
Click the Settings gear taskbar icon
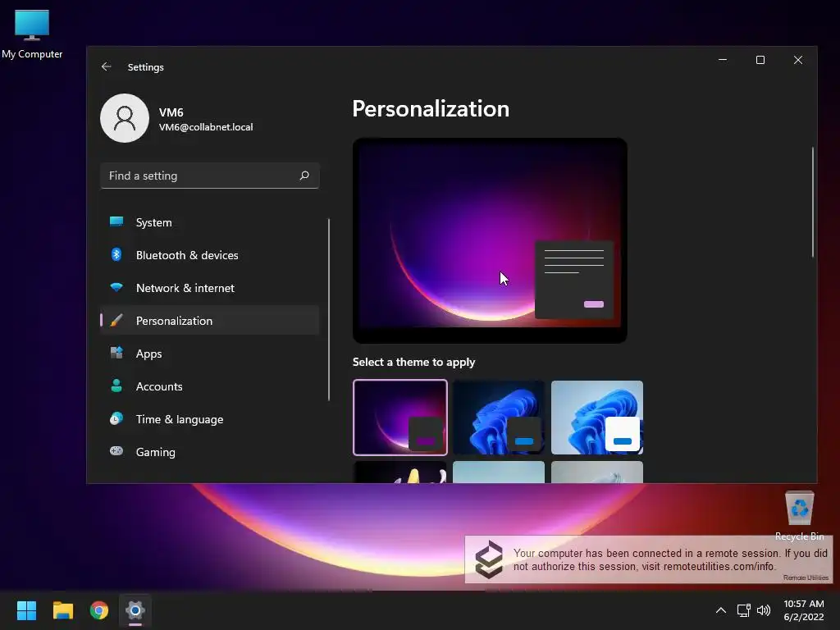[135, 610]
